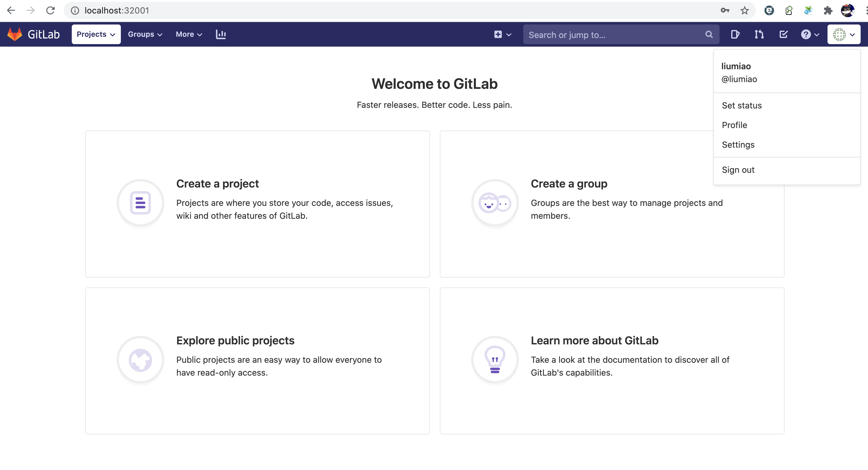This screenshot has width=868, height=470.
Task: Click the GitLab fox logo
Action: pos(15,34)
